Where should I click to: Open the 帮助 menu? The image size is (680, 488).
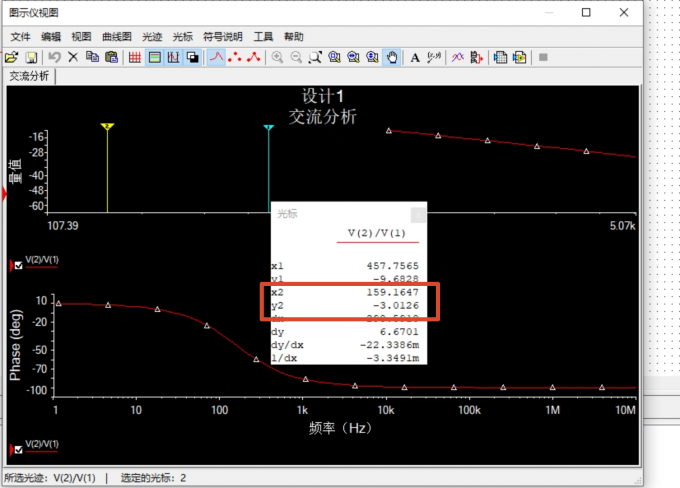click(x=294, y=36)
